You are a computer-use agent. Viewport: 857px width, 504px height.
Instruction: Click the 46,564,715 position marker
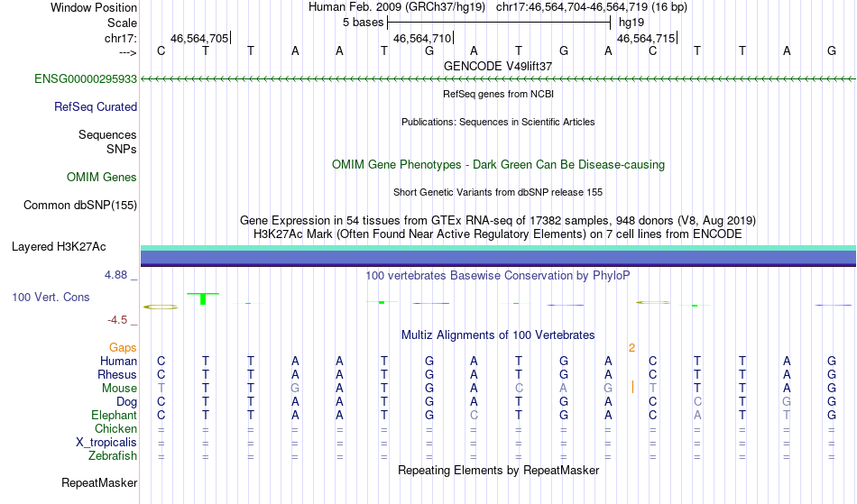click(647, 38)
